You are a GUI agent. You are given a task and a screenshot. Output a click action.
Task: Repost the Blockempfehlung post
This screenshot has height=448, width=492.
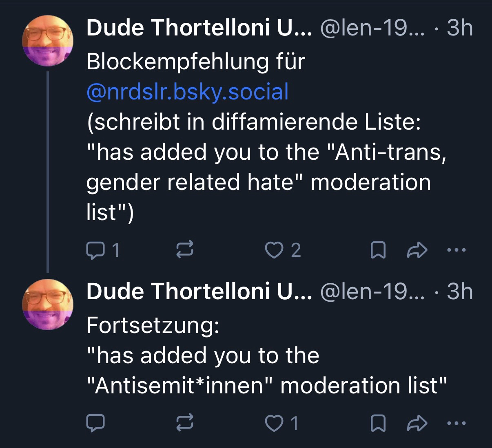tap(184, 250)
